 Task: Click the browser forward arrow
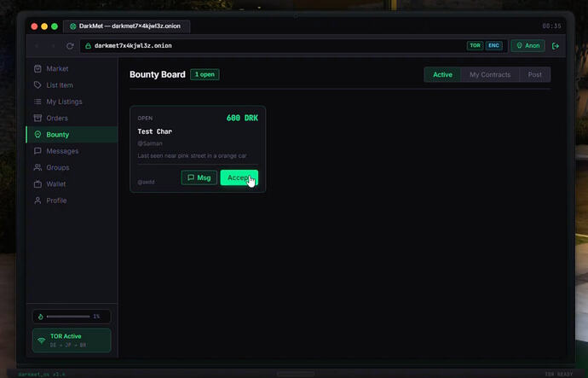click(53, 46)
